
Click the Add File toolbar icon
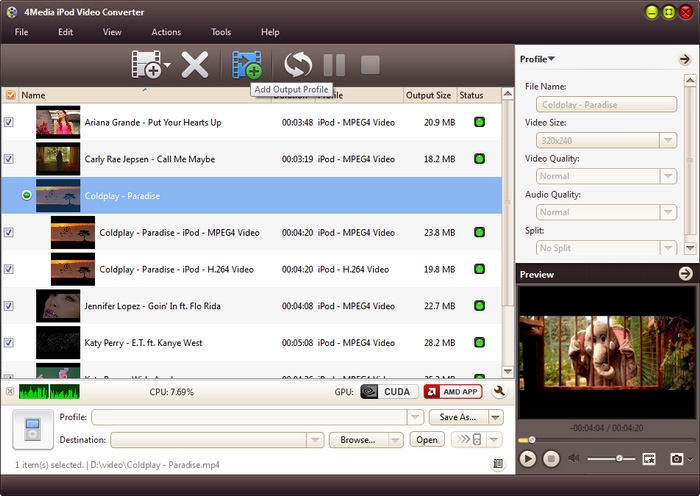[146, 66]
